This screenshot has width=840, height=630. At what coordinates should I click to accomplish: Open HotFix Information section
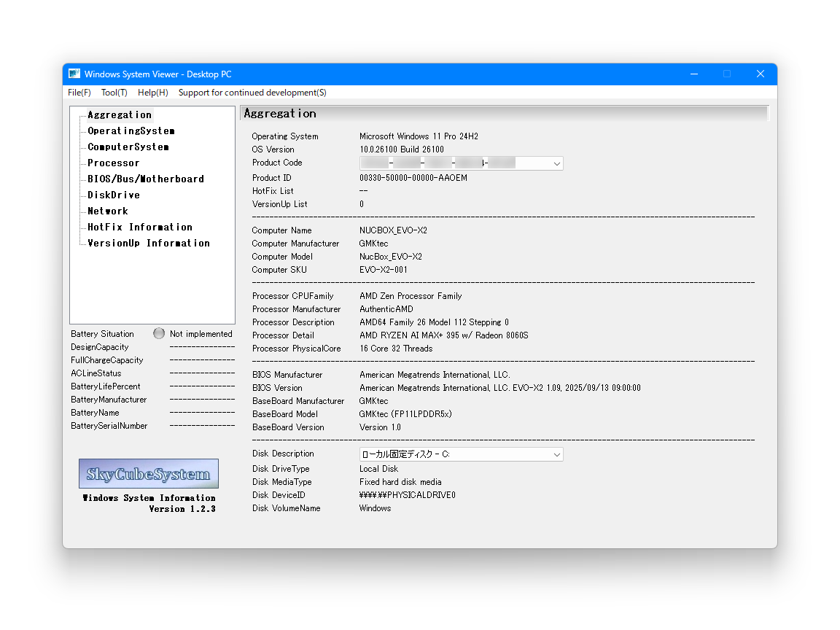coord(139,227)
